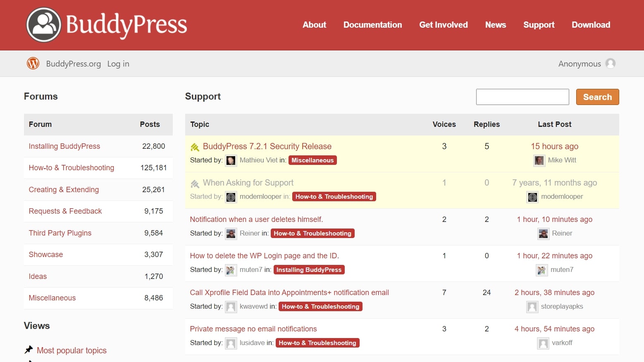
Task: Click the Log in link
Action: click(118, 64)
